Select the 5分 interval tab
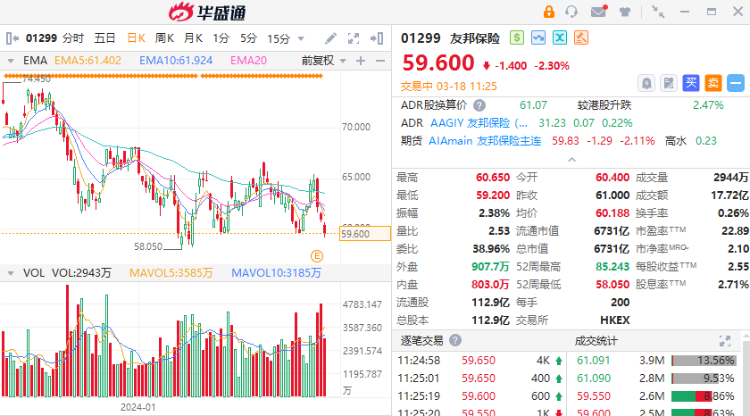This screenshot has height=416, width=750. point(249,38)
